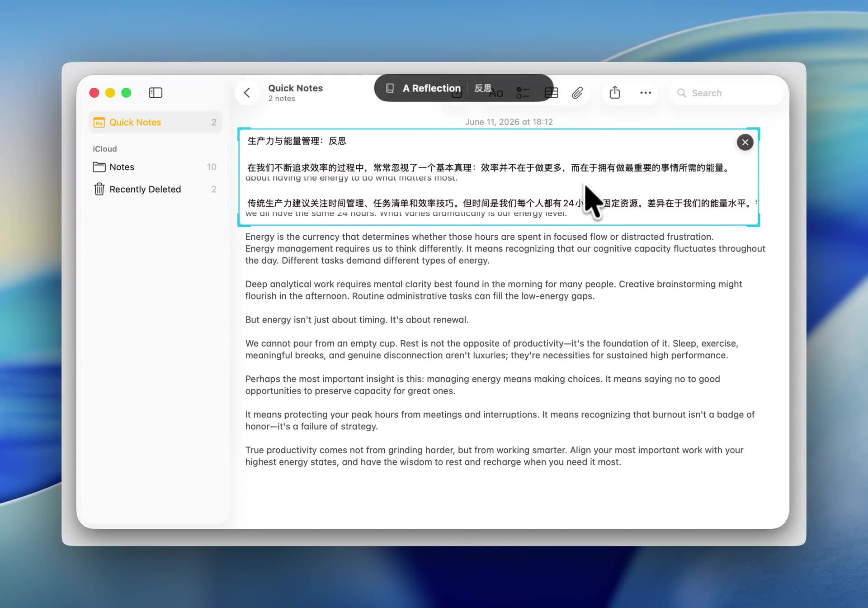Insert a table with the table icon

point(551,93)
